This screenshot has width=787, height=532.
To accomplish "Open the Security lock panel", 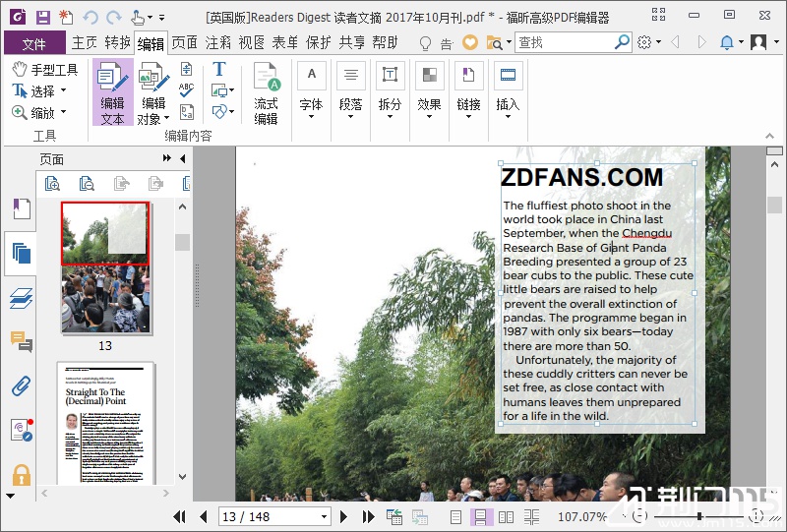I will point(21,474).
